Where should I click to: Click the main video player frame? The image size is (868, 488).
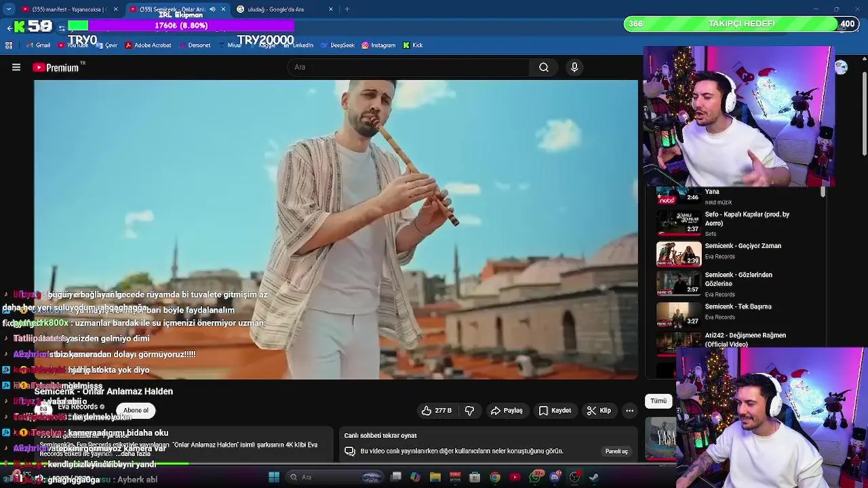click(x=336, y=229)
